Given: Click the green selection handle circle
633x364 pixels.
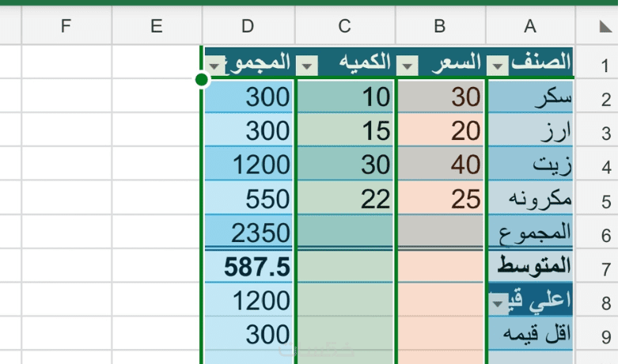Looking at the screenshot, I should 201,78.
